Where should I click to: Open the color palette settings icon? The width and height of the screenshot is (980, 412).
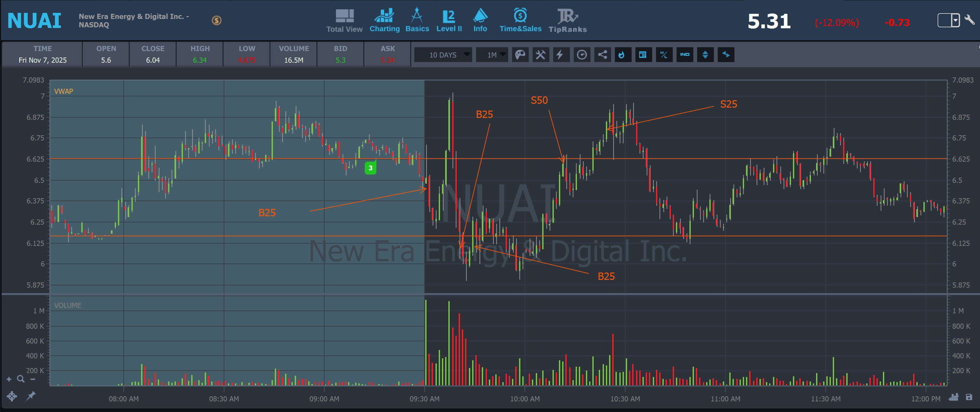520,55
